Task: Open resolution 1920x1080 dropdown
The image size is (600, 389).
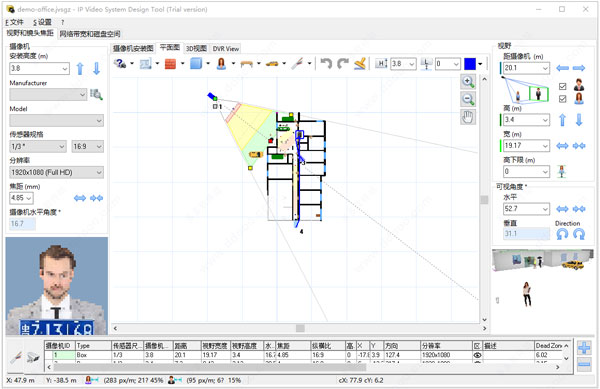Action: coord(99,173)
